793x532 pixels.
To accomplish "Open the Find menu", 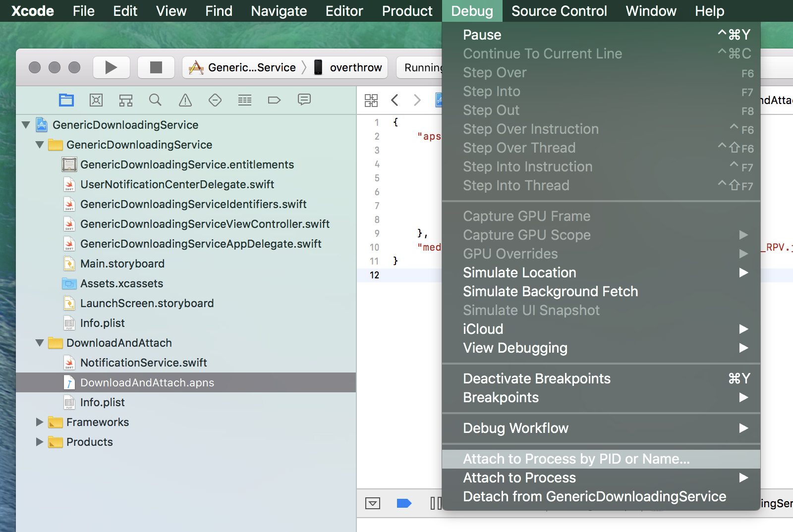I will click(219, 11).
